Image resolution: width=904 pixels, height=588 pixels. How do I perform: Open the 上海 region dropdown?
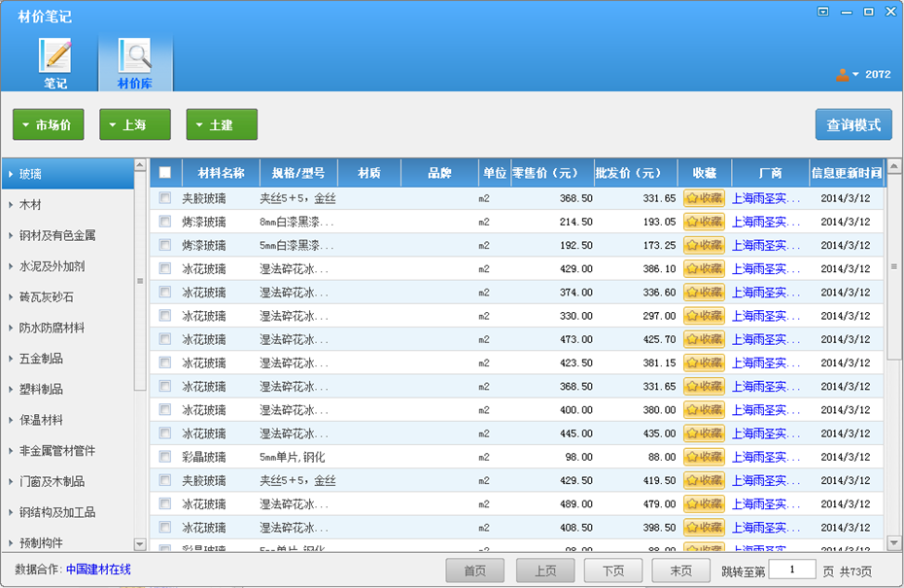point(134,125)
